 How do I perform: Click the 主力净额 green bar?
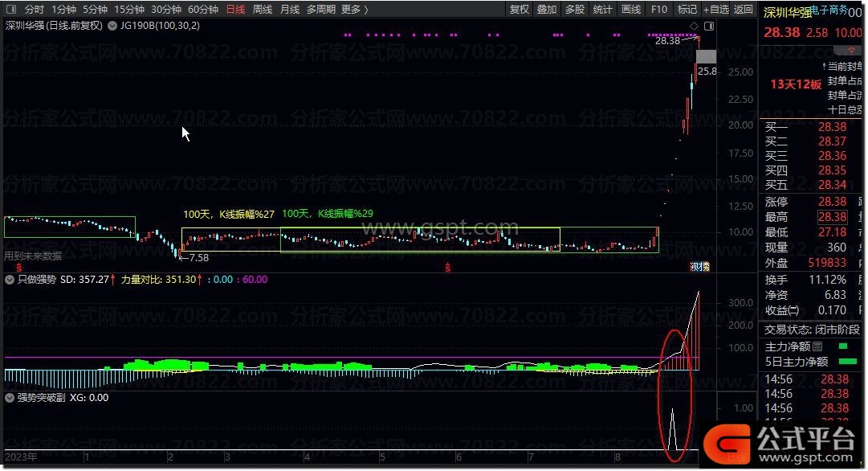[x=843, y=346]
